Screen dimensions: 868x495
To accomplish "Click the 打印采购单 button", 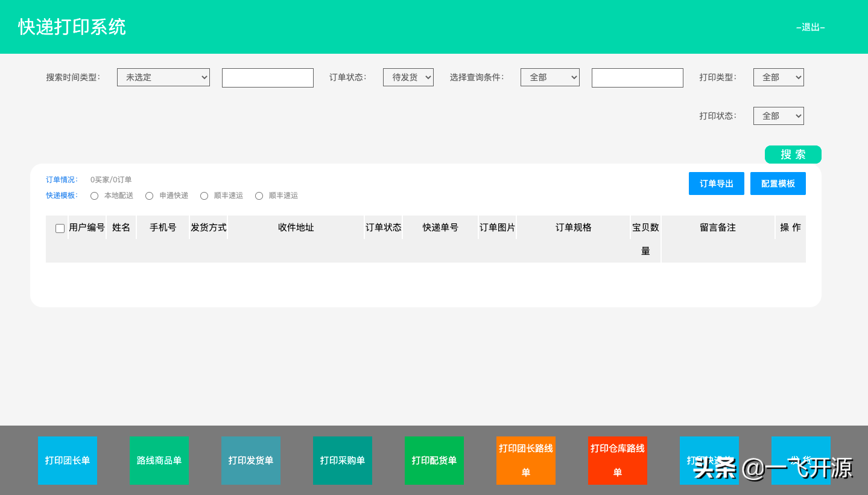I will click(343, 461).
